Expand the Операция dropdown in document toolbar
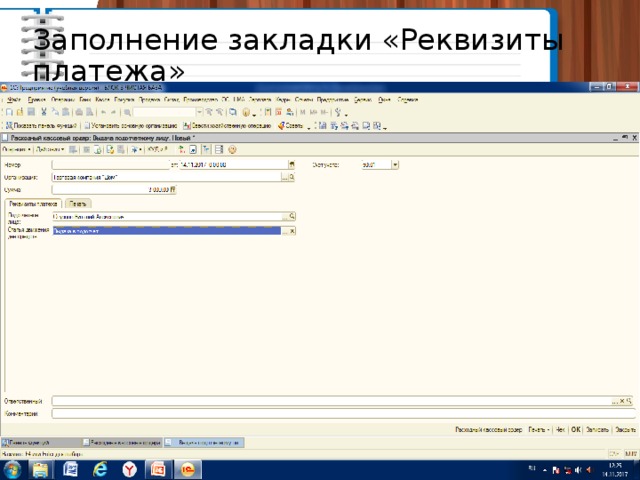640x480 pixels. [16, 149]
